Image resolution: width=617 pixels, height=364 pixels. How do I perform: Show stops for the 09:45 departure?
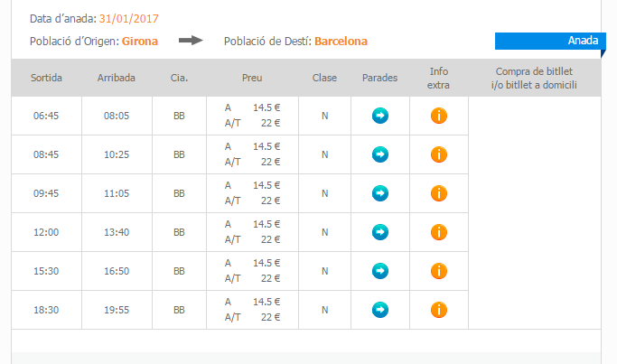click(x=380, y=193)
